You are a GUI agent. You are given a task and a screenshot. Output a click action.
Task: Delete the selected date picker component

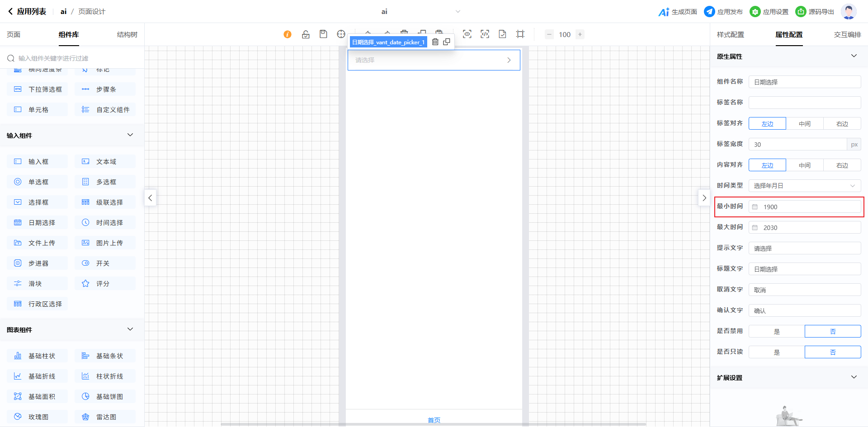(435, 42)
